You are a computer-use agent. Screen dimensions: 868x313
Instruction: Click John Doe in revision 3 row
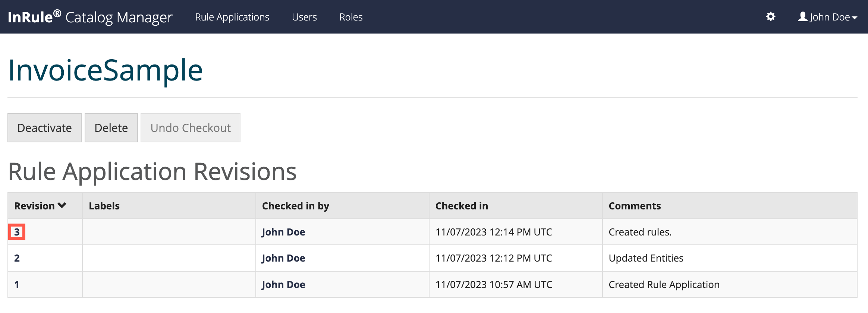click(283, 232)
